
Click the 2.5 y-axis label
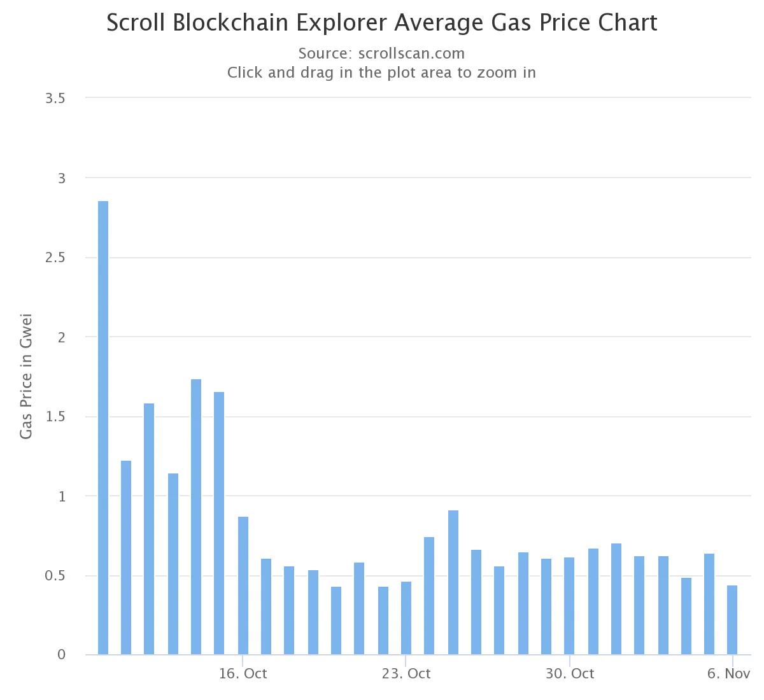[x=56, y=258]
